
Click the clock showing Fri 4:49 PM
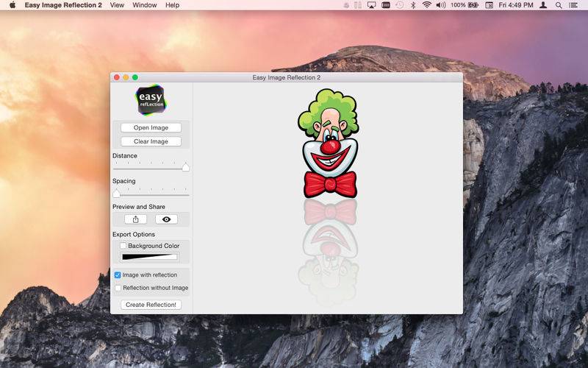point(516,5)
